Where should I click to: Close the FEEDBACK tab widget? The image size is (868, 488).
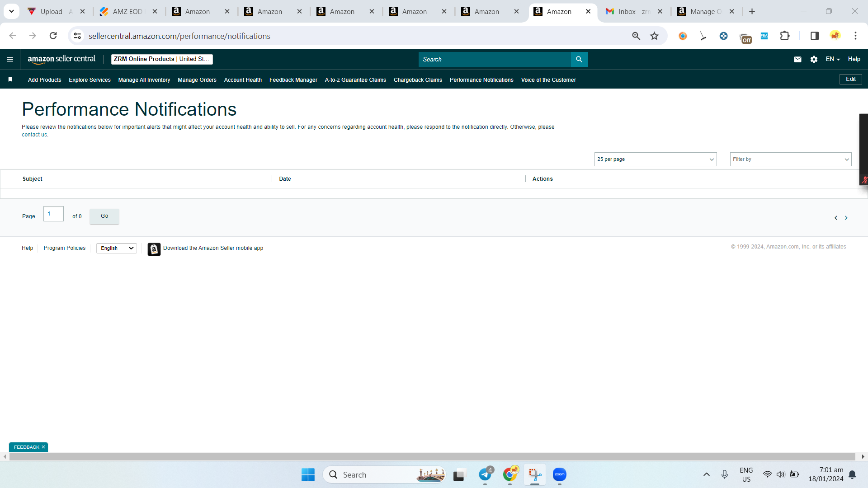(43, 447)
